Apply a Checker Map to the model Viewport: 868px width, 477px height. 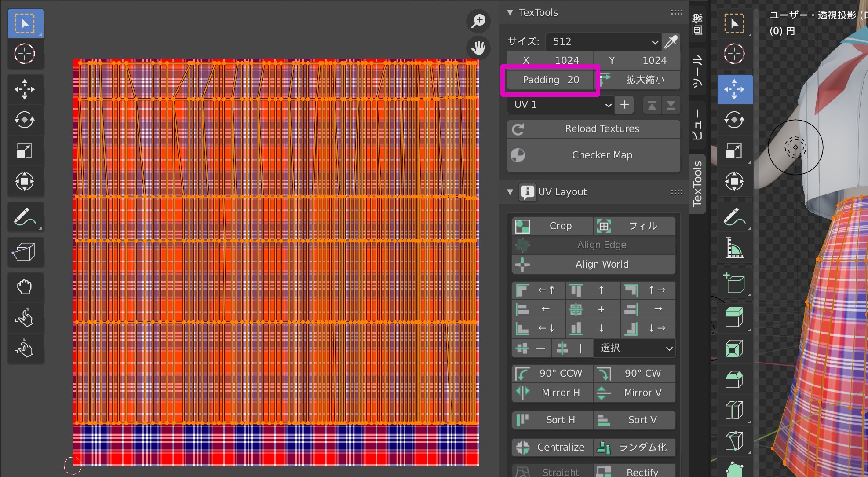[602, 155]
